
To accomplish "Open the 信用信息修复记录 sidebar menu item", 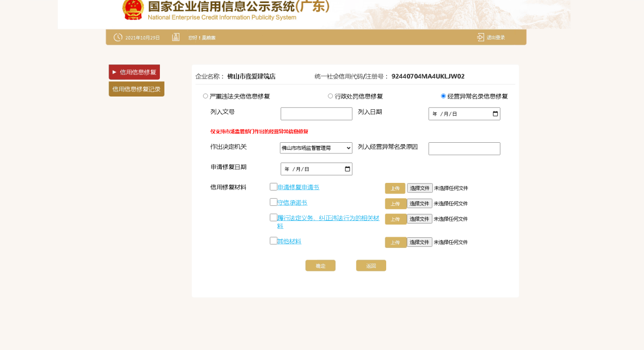I will click(137, 89).
